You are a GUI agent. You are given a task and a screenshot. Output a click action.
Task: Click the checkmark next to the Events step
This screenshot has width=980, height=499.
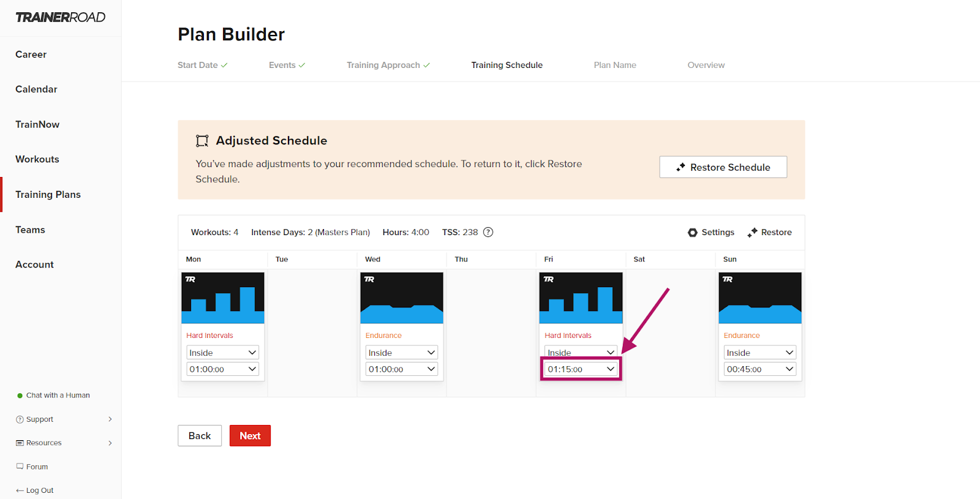tap(302, 65)
